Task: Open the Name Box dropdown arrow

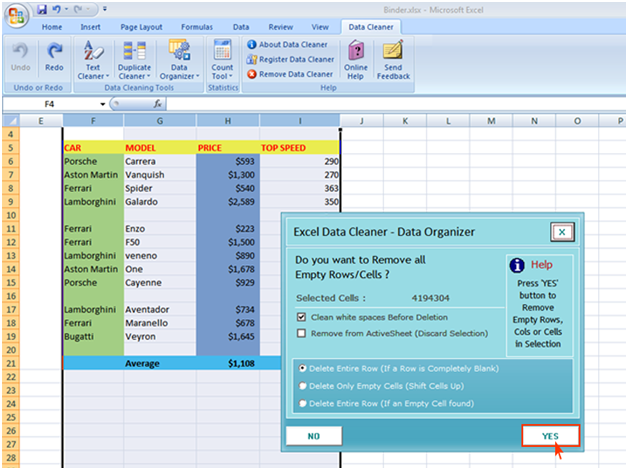Action: (x=103, y=104)
